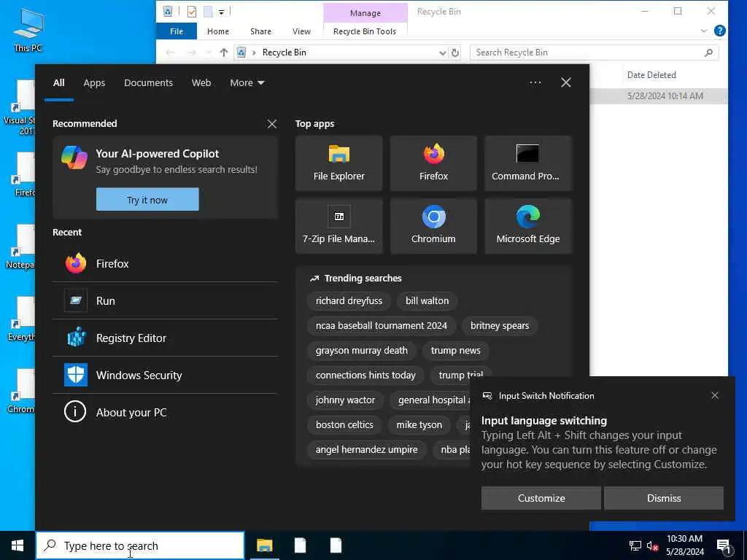Search angel hernandez umpire
The image size is (747, 560).
click(x=366, y=449)
